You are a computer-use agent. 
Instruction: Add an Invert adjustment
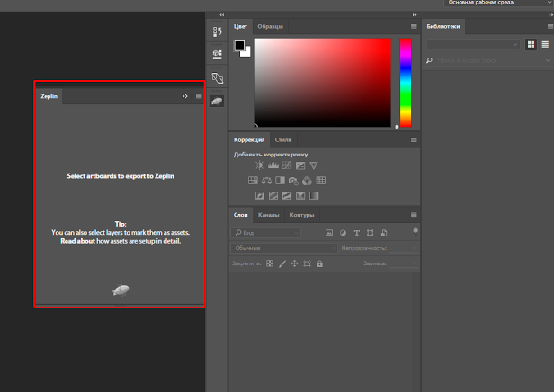click(260, 196)
